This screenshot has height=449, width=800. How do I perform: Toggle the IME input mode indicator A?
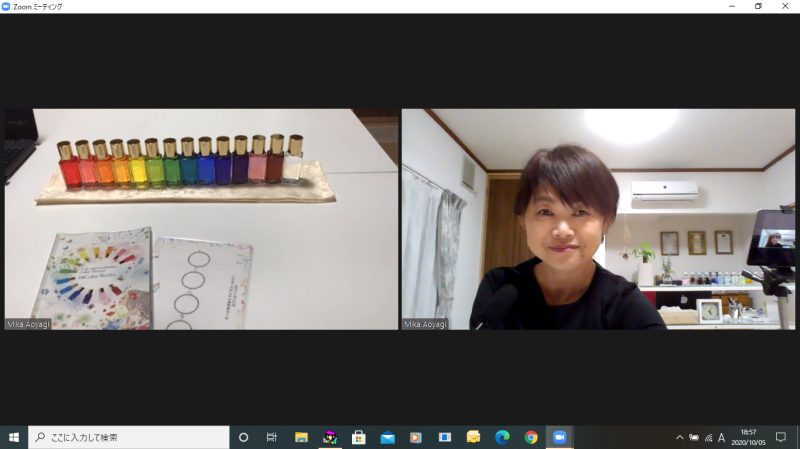click(x=721, y=437)
